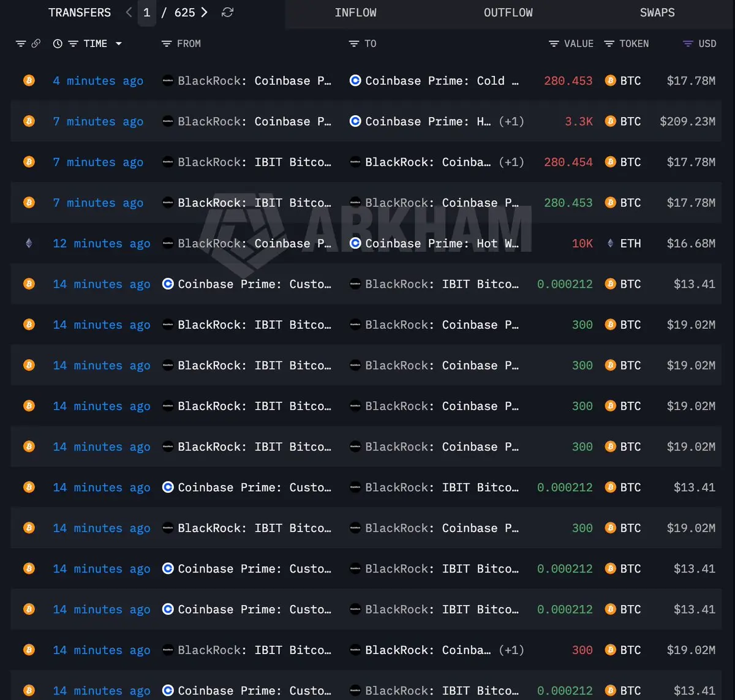735x700 pixels.
Task: Open the '12 minutes ago' transaction link
Action: [x=101, y=244]
